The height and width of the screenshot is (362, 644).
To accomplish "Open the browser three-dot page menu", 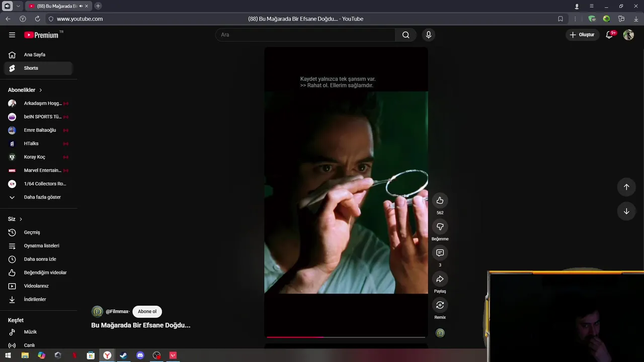I will pyautogui.click(x=575, y=19).
